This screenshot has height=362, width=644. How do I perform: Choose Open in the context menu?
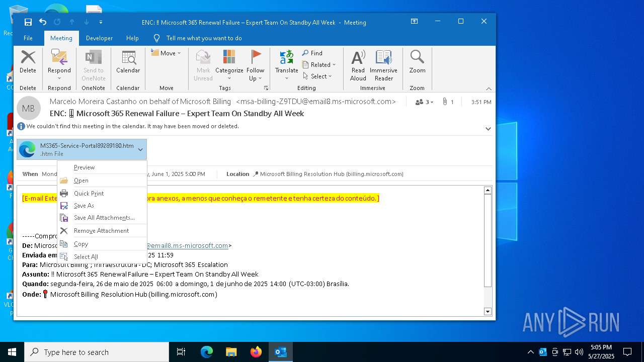point(102,180)
